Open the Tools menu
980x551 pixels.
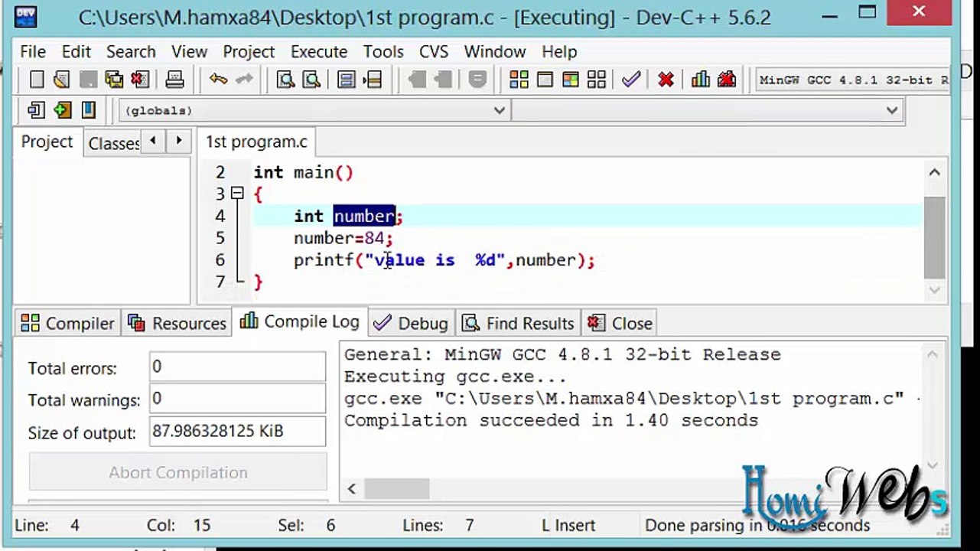click(x=383, y=51)
